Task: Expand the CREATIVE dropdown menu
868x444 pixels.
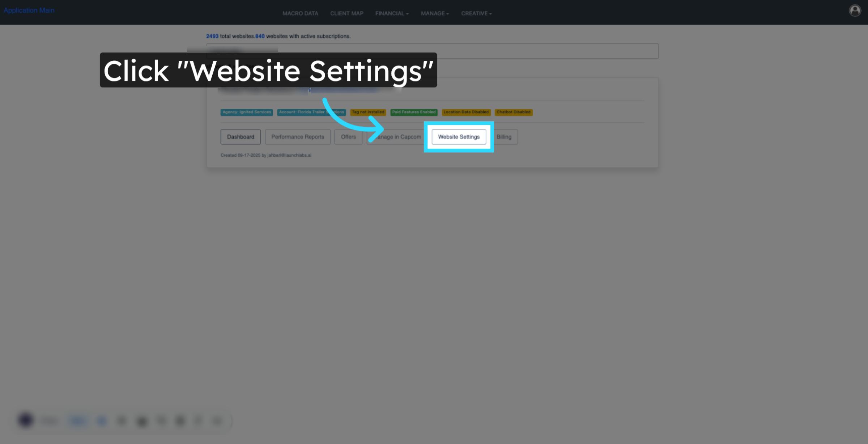Action: (x=476, y=13)
